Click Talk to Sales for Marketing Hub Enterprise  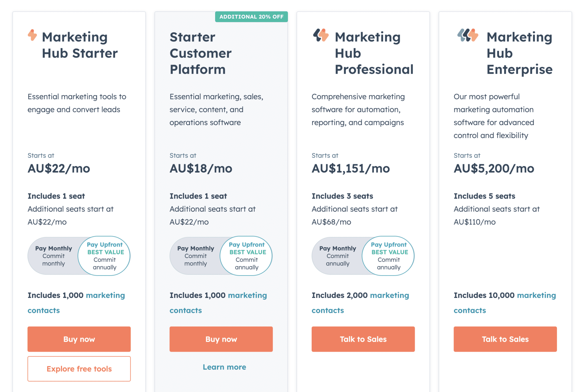[x=505, y=339]
